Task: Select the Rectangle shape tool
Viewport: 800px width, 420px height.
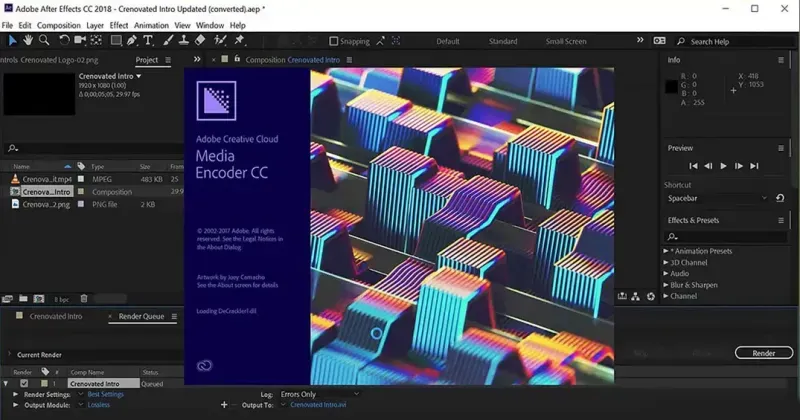Action: pos(116,40)
